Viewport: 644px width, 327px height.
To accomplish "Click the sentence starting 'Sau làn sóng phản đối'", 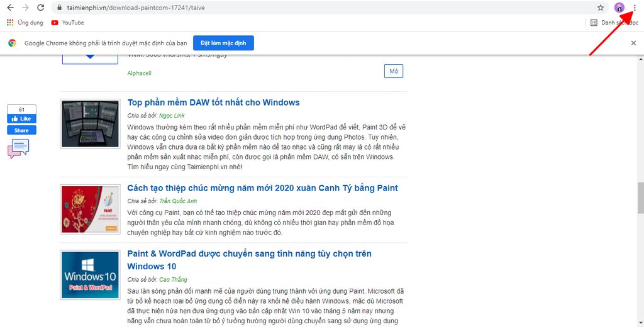I will tap(265, 306).
